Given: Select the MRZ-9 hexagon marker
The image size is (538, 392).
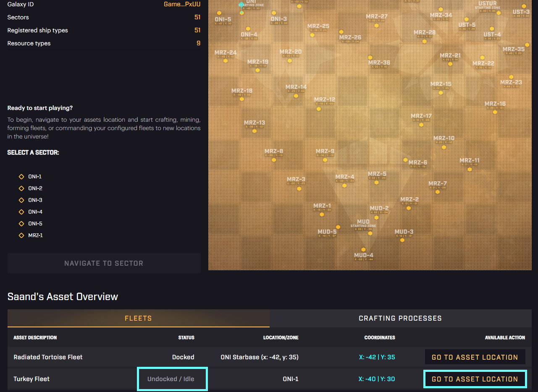Looking at the screenshot, I should coord(325,160).
